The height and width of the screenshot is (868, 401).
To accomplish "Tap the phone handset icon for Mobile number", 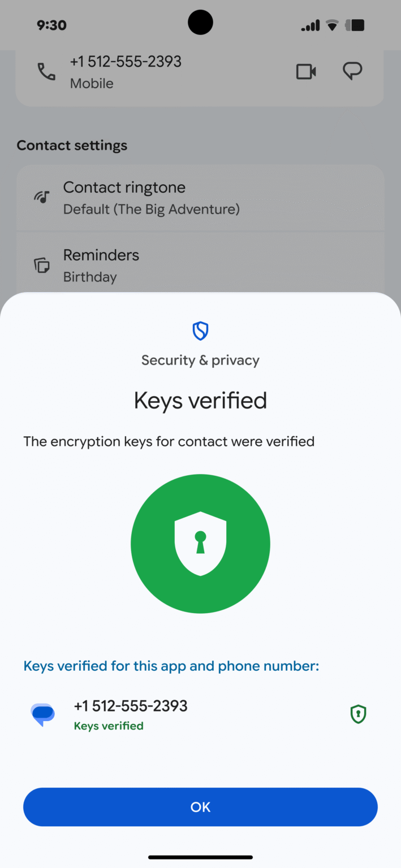I will click(x=46, y=71).
